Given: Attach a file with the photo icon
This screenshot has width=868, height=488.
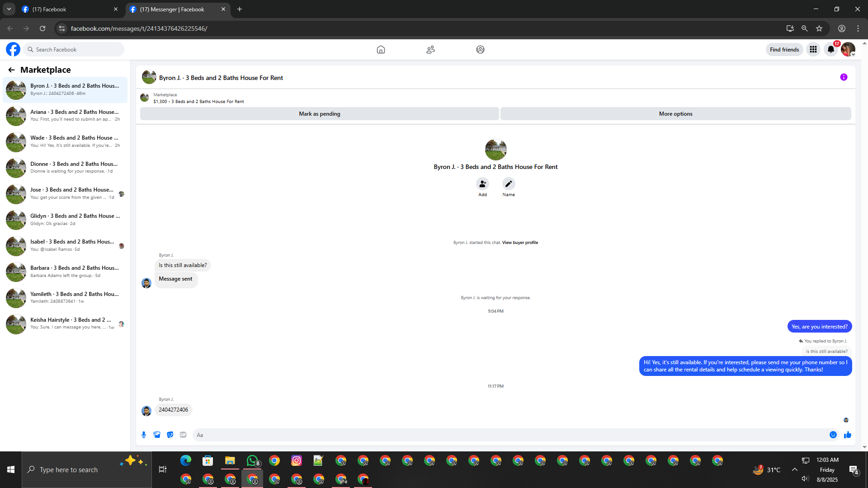Looking at the screenshot, I should [x=157, y=435].
